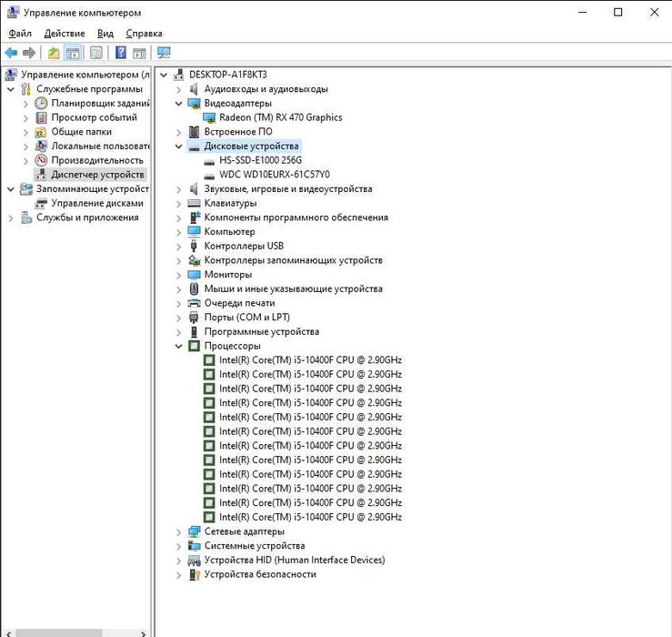Screen dimensions: 672x637
Task: Click the left pane horizontal scrollbar thumb
Action: tap(59, 633)
